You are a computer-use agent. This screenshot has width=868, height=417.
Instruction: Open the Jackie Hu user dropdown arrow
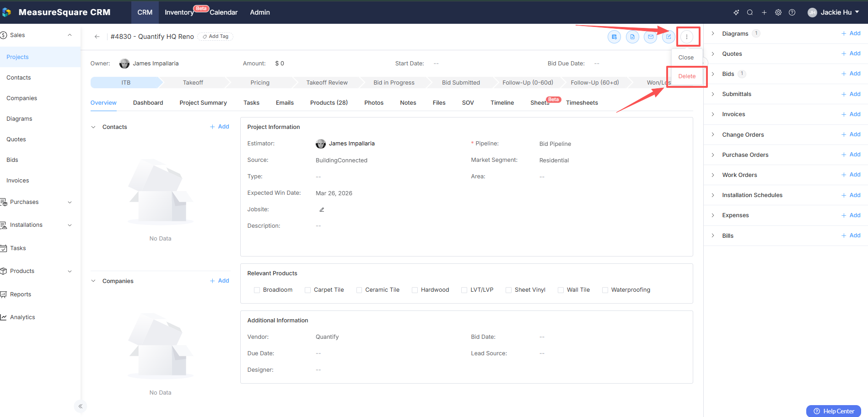(x=857, y=12)
